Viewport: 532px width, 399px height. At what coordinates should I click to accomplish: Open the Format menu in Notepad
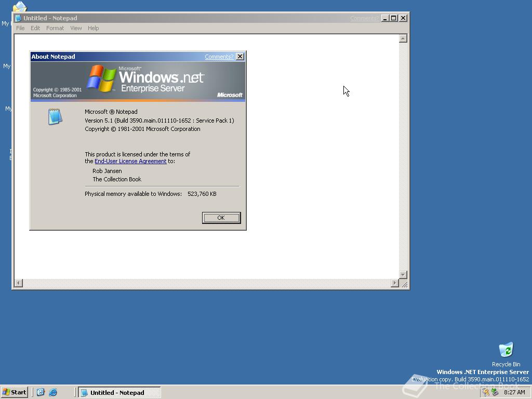(55, 28)
